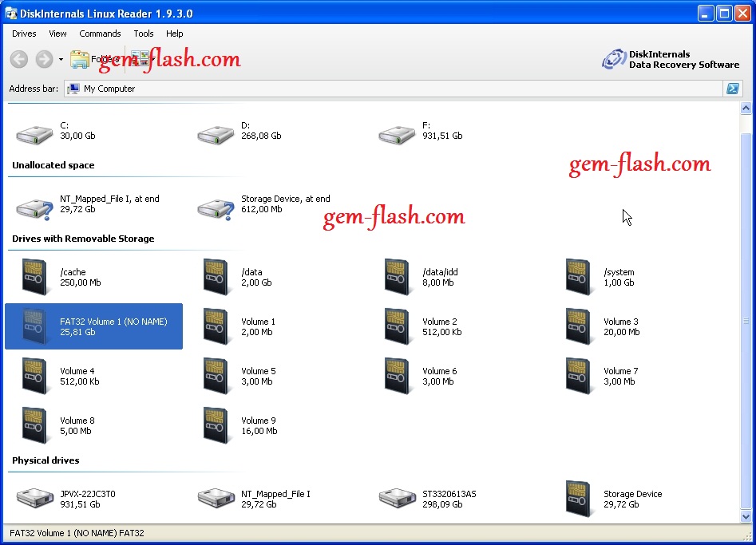Select the C: hard drive icon
The height and width of the screenshot is (545, 756).
point(34,134)
